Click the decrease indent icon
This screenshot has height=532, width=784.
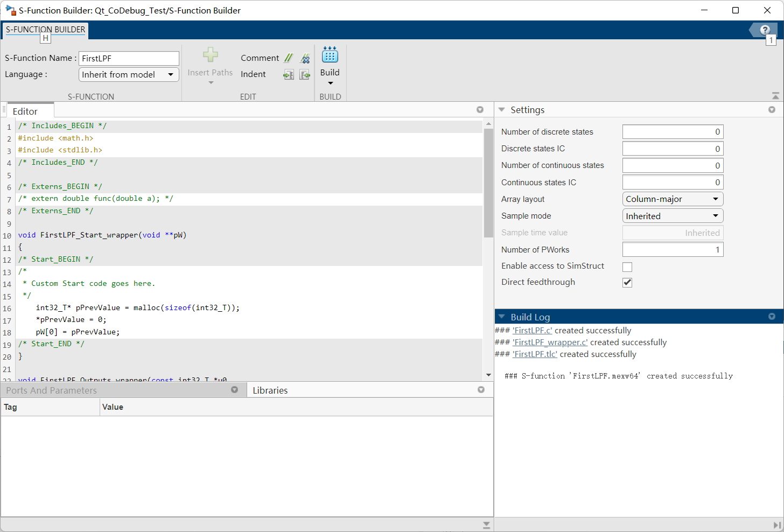click(x=305, y=75)
